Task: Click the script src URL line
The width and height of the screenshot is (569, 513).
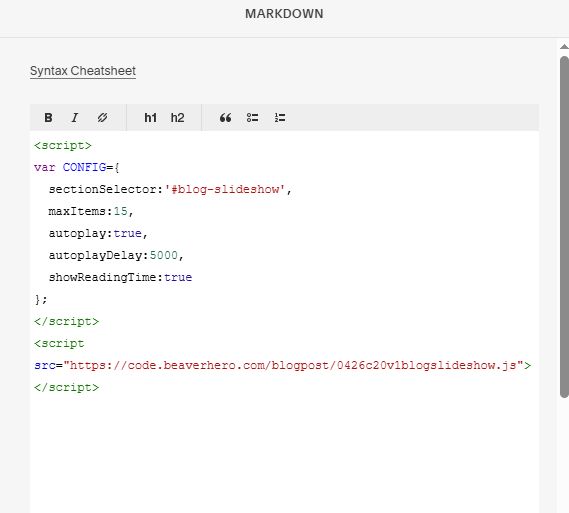Action: pos(283,365)
